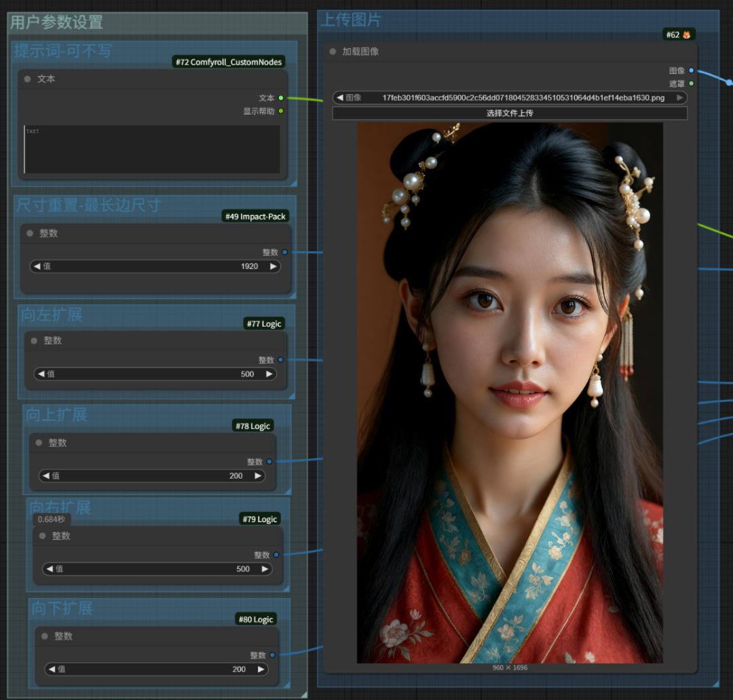Viewport: 733px width, 700px height.
Task: Collapse the 整数 node under #77 Logic
Action: tap(34, 340)
